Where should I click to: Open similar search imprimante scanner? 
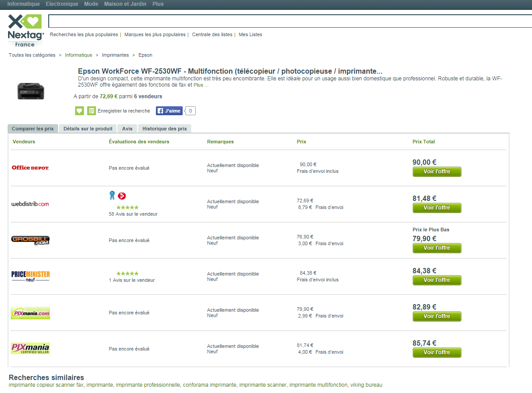click(x=263, y=385)
